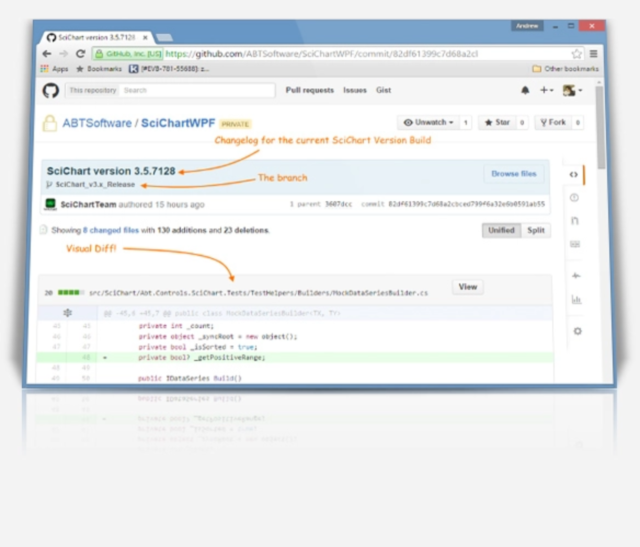Reload the page with refresh icon
The image size is (640, 547).
coord(80,54)
